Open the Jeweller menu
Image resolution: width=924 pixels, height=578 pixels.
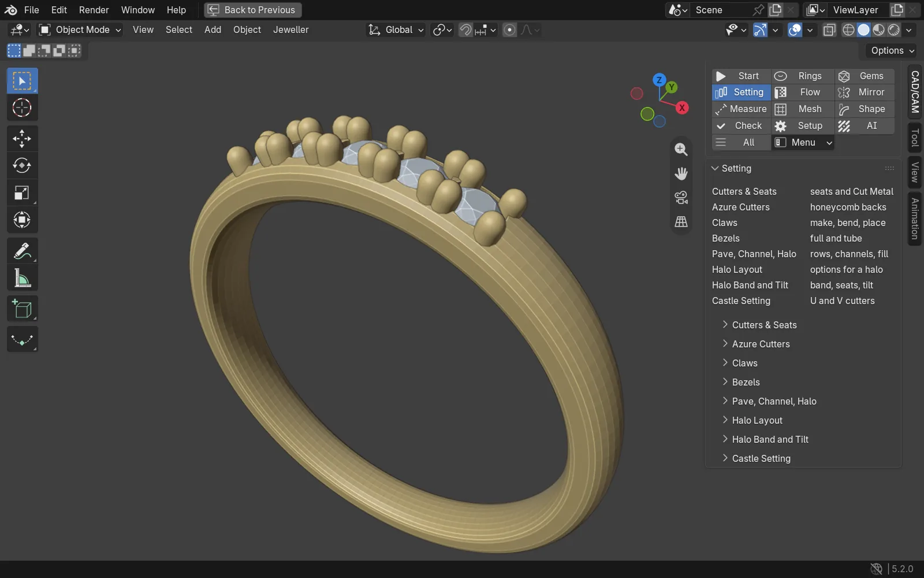coord(290,29)
